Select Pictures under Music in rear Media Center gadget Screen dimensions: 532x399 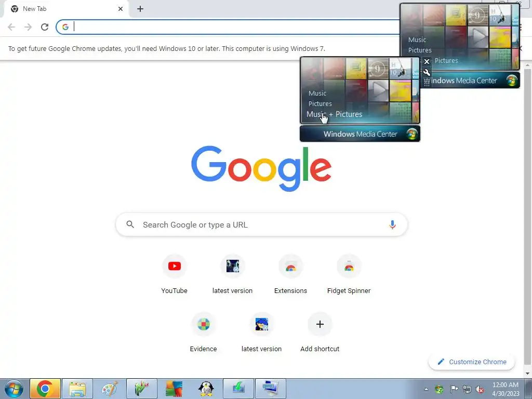420,50
